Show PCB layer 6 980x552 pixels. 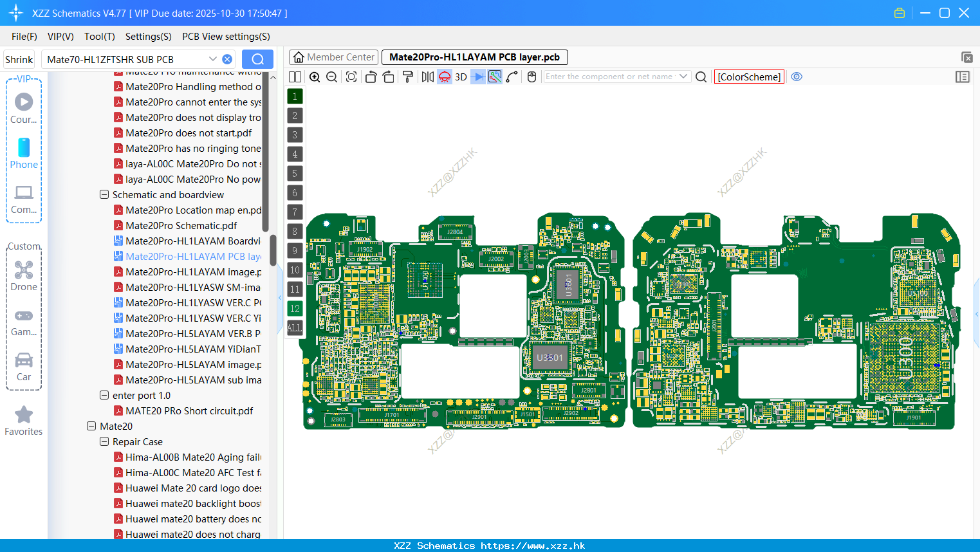click(x=295, y=193)
